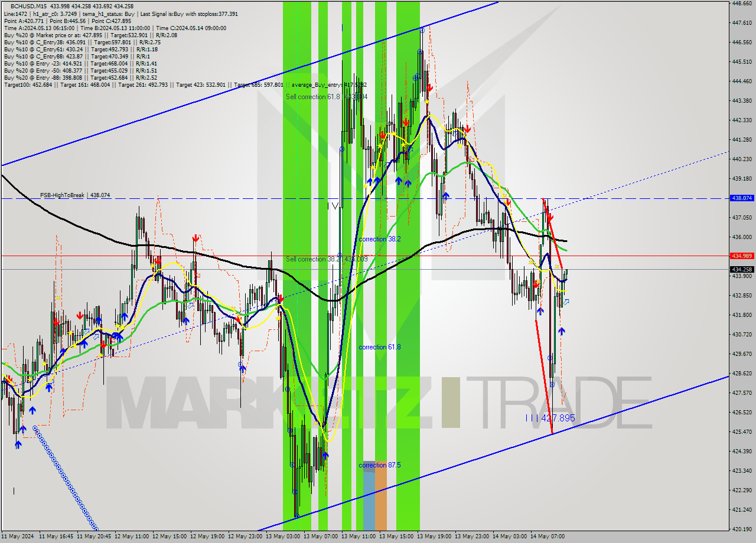
Task: Click the red 434.989 price tag
Action: click(x=741, y=256)
